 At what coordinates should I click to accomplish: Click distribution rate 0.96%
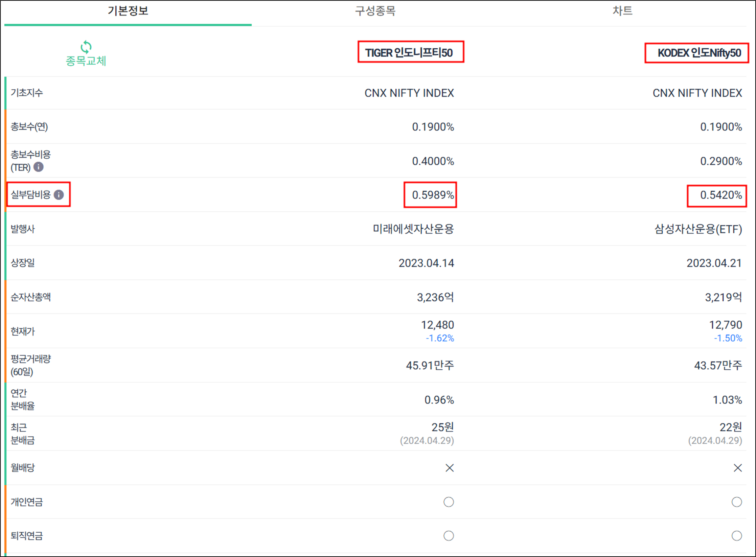(x=439, y=400)
